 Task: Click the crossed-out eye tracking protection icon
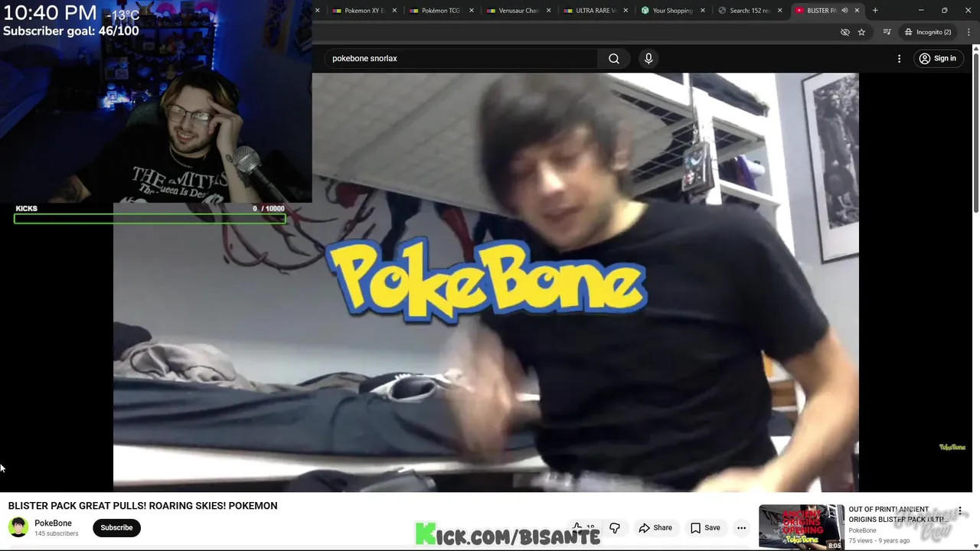click(845, 32)
